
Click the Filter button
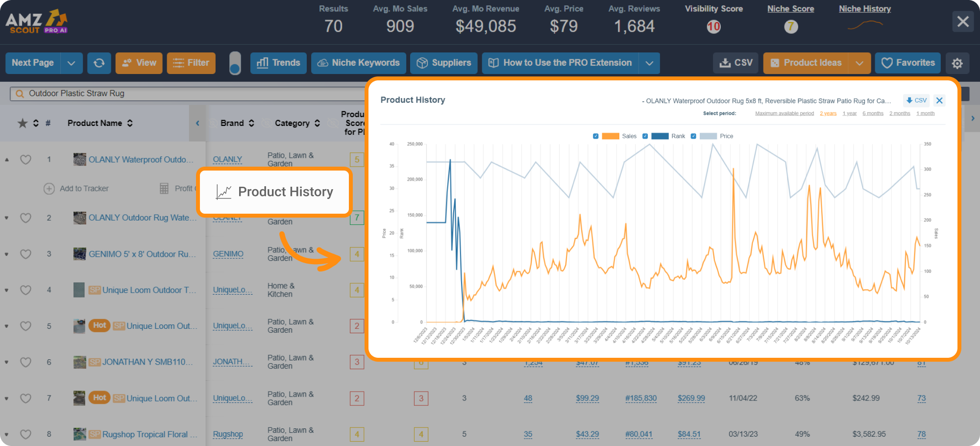pyautogui.click(x=191, y=63)
